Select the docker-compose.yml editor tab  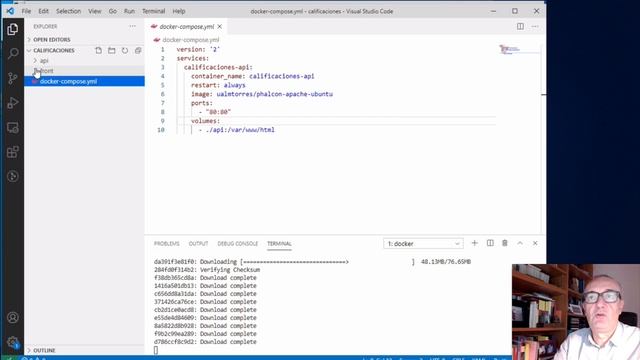187,27
